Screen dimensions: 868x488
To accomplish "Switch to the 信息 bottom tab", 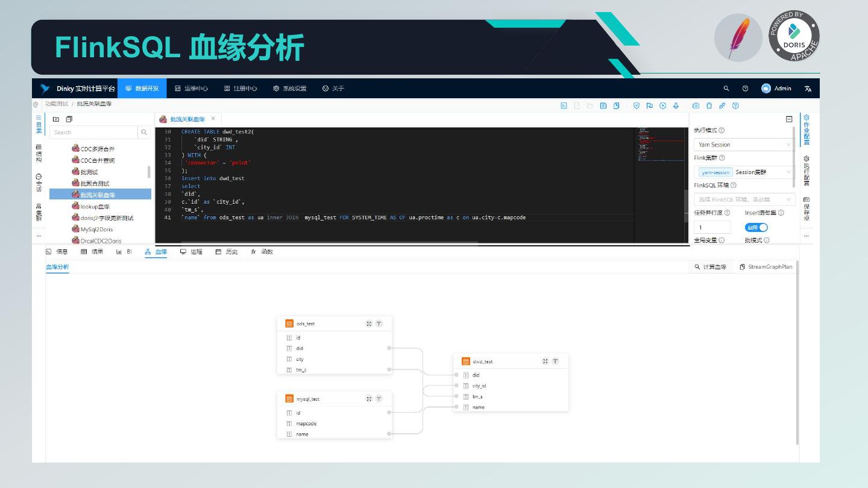I will [x=57, y=252].
